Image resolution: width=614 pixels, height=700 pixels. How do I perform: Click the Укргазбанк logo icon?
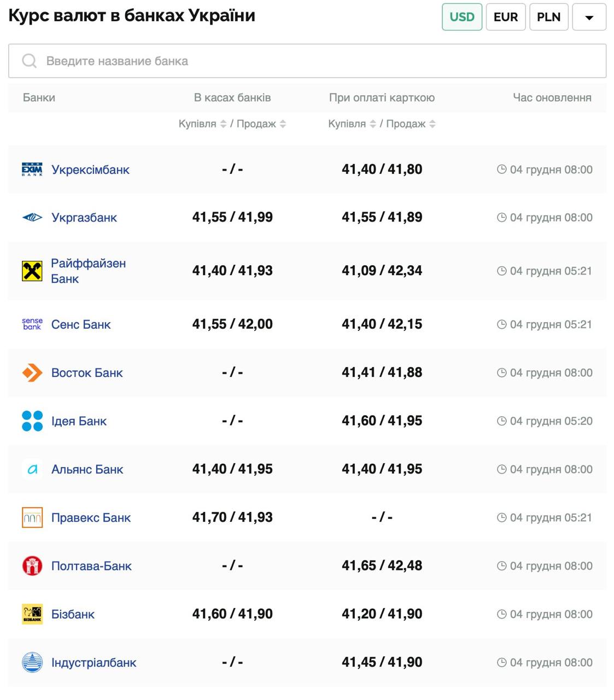pos(32,218)
